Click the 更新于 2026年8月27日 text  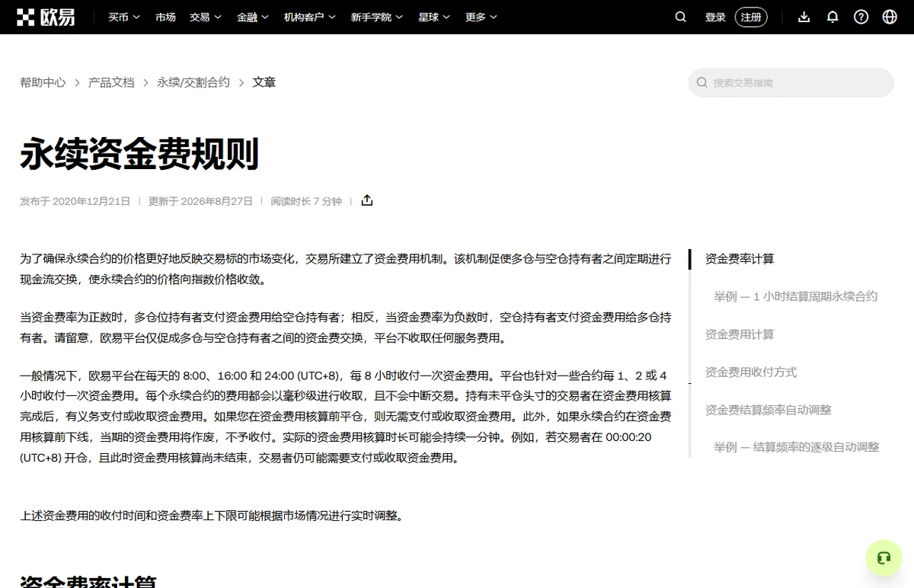pyautogui.click(x=200, y=201)
